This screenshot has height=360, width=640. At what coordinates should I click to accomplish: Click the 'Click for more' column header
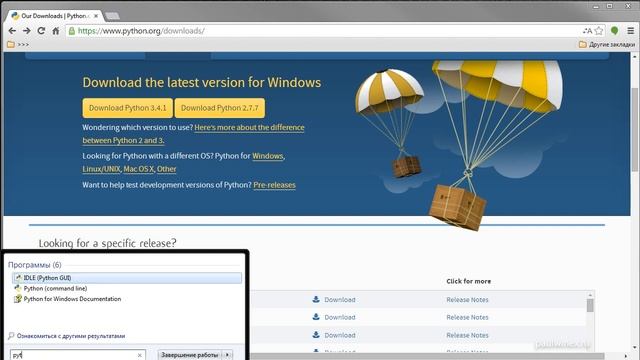click(469, 281)
